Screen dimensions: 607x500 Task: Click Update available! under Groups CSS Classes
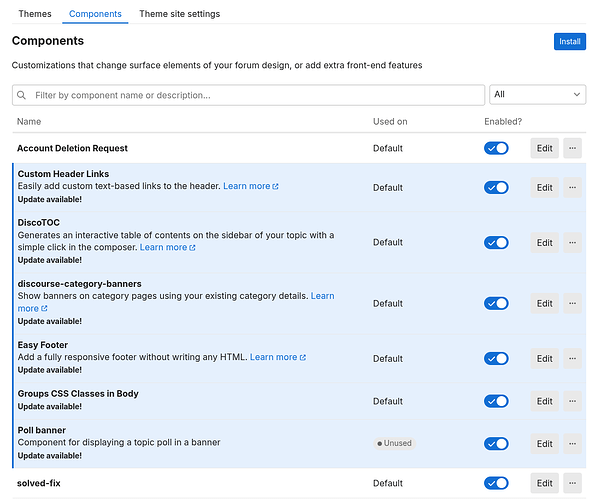pos(50,407)
